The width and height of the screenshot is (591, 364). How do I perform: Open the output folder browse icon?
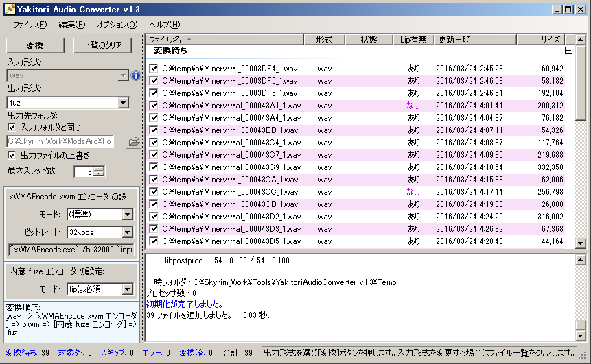134,142
